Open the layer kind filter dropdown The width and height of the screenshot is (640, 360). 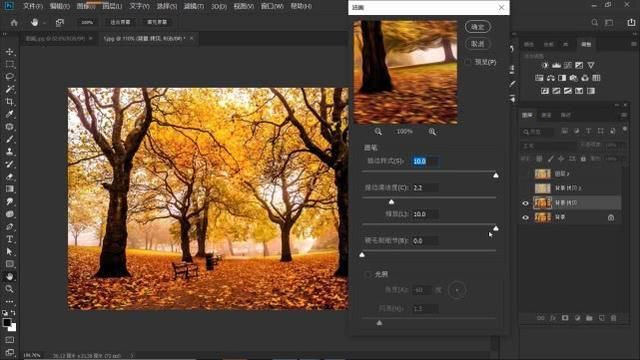(x=539, y=131)
